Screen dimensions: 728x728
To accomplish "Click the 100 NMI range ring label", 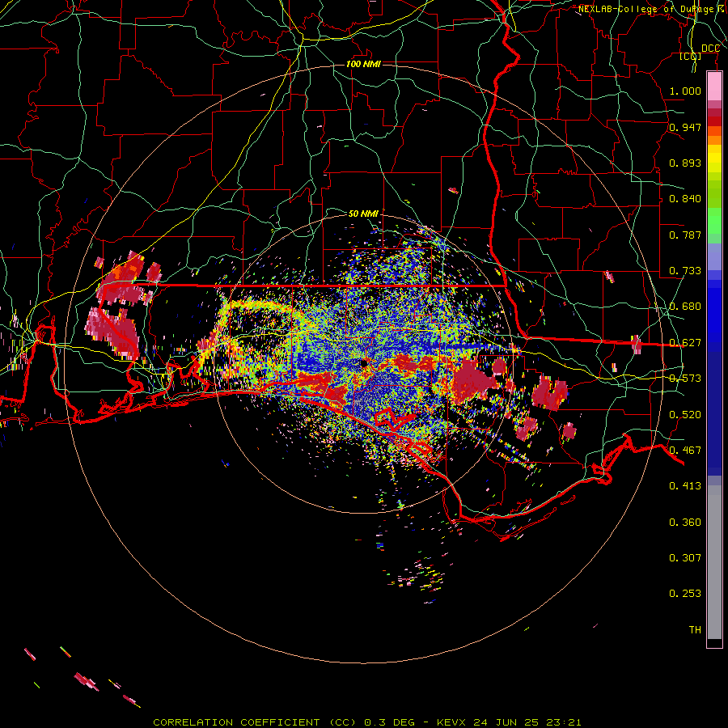I will [363, 64].
